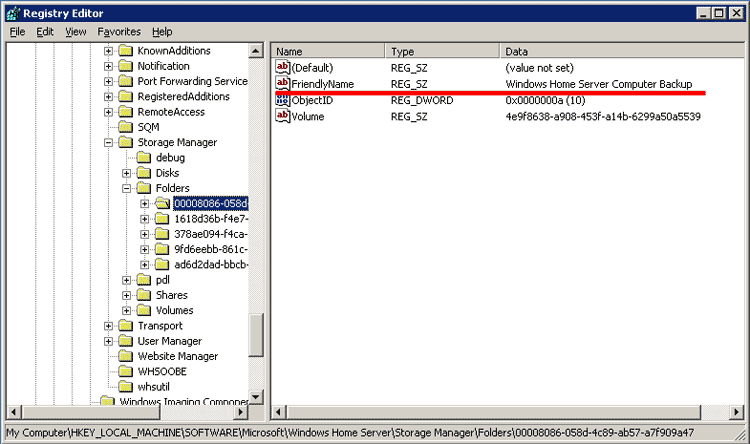Expand the 9fd6eebb-861c key
This screenshot has height=444, width=750.
click(x=144, y=250)
